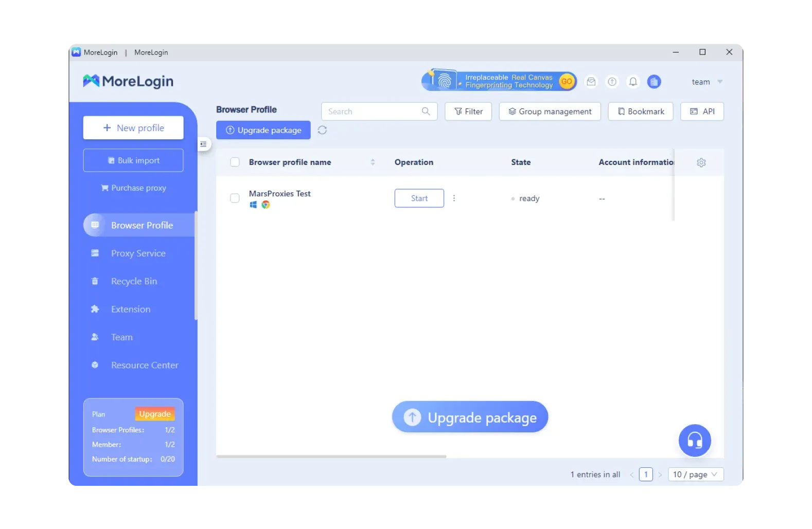The image size is (812, 529).
Task: Select page 1 in pagination
Action: tap(646, 475)
